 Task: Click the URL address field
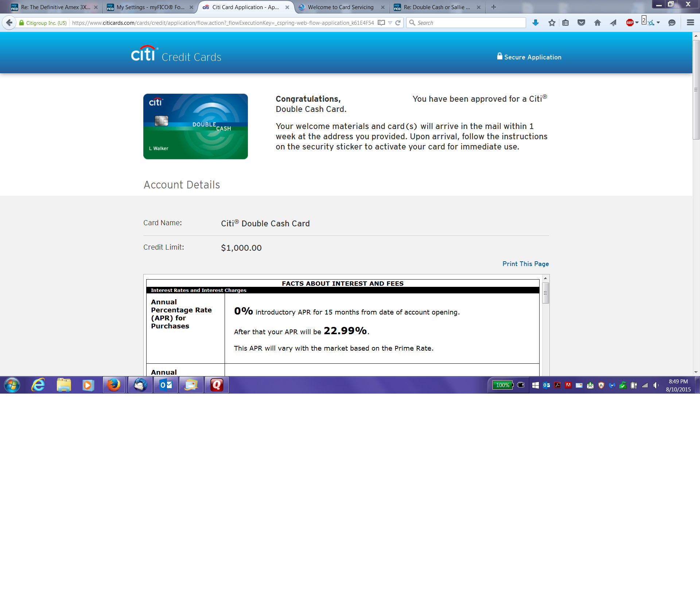223,23
